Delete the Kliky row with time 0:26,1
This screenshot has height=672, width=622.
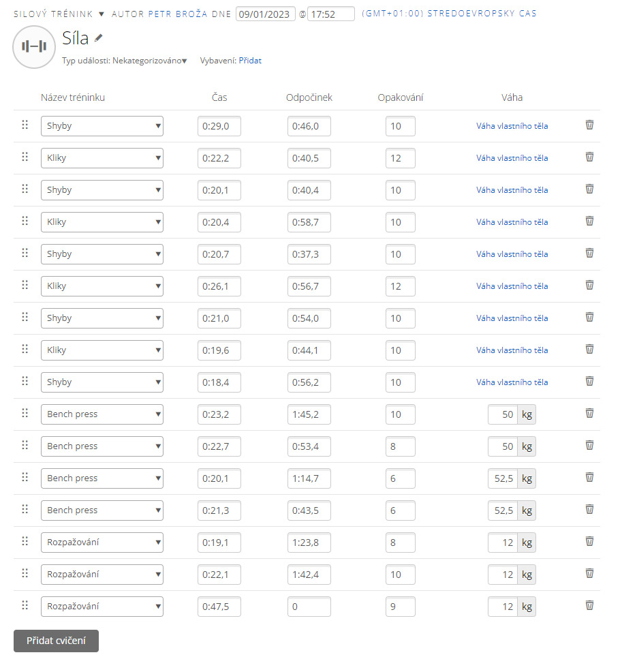click(x=589, y=285)
